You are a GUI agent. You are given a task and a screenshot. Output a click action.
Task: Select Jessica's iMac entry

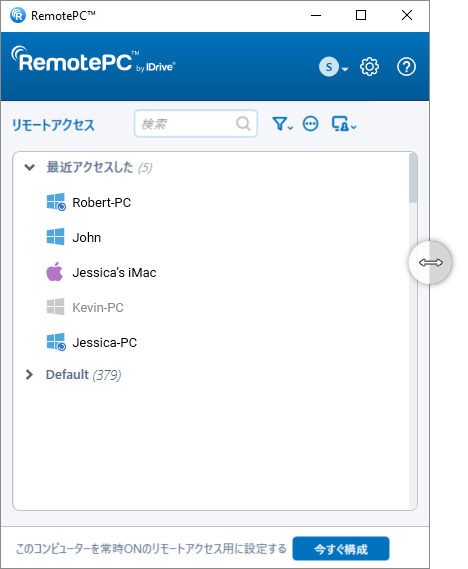(x=114, y=273)
